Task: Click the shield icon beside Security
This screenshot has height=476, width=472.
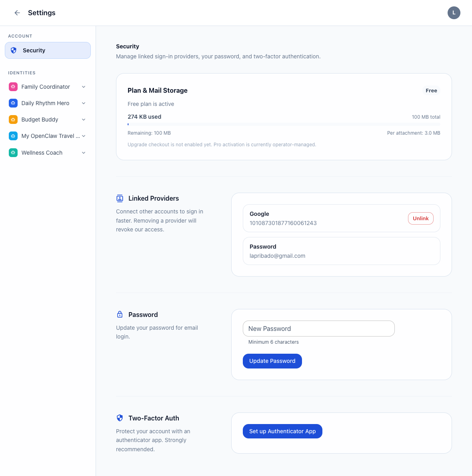Action: 14,50
